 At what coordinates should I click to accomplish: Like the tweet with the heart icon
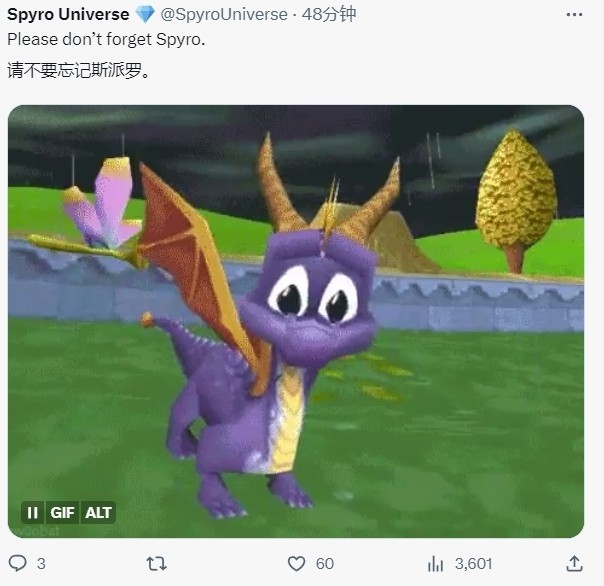tap(296, 564)
